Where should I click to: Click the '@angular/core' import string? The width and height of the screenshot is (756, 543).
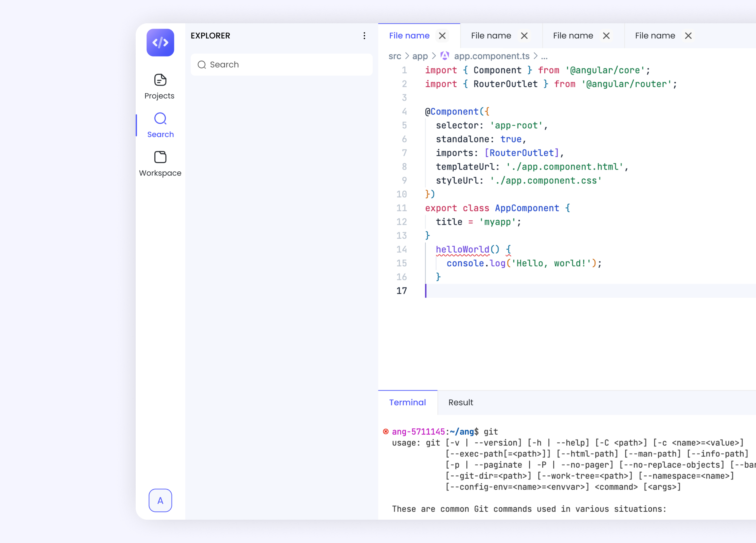(605, 70)
